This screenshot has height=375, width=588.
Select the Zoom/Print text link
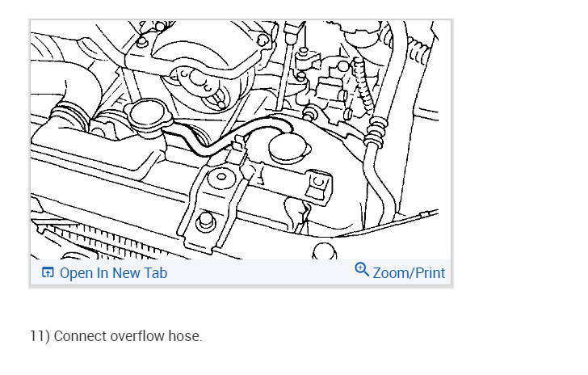coord(409,273)
